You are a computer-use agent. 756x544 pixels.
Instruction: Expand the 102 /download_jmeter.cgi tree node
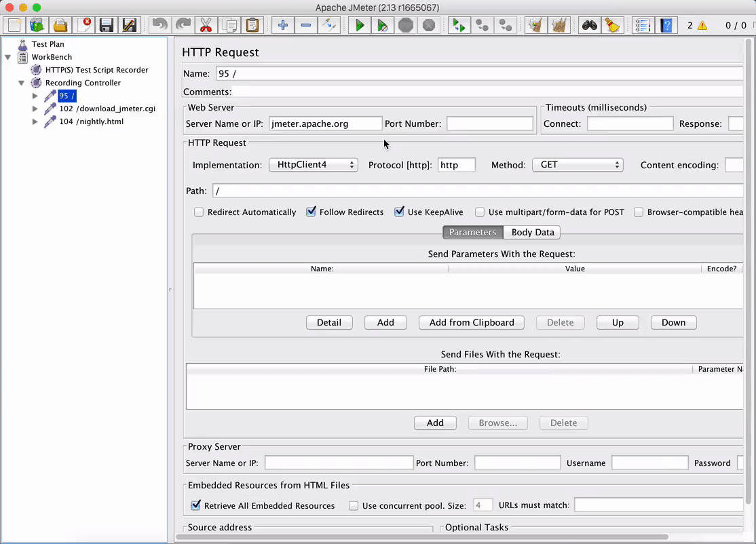(x=35, y=109)
